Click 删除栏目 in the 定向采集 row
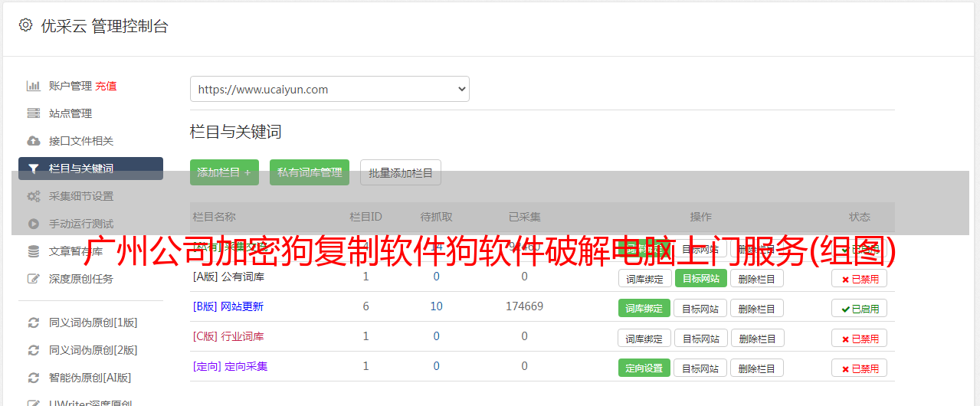 coord(756,368)
